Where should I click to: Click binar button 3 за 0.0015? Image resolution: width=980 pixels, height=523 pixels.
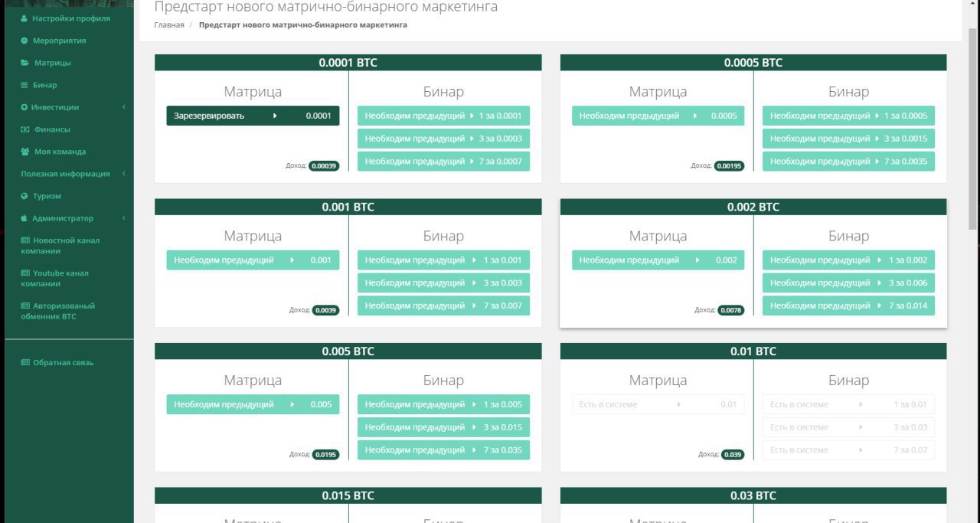click(848, 139)
